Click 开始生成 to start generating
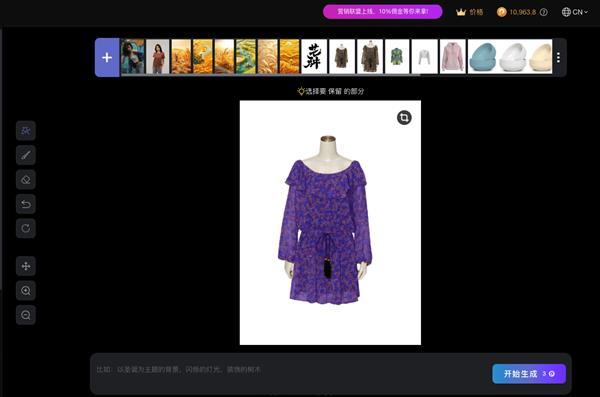 529,374
